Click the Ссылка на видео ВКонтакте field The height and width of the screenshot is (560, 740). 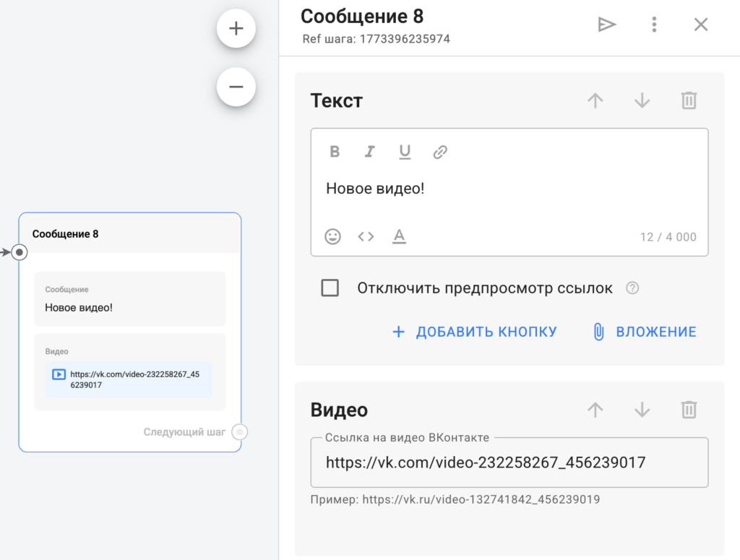point(509,462)
